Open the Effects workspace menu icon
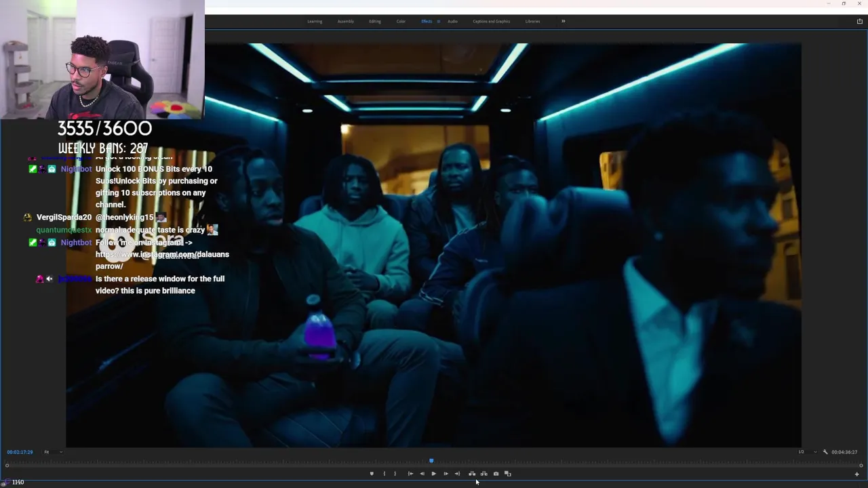This screenshot has height=488, width=868. tap(438, 22)
